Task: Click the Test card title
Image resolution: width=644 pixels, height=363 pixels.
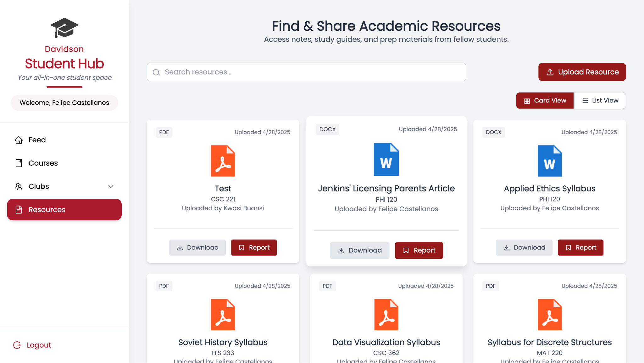Action: tap(223, 189)
